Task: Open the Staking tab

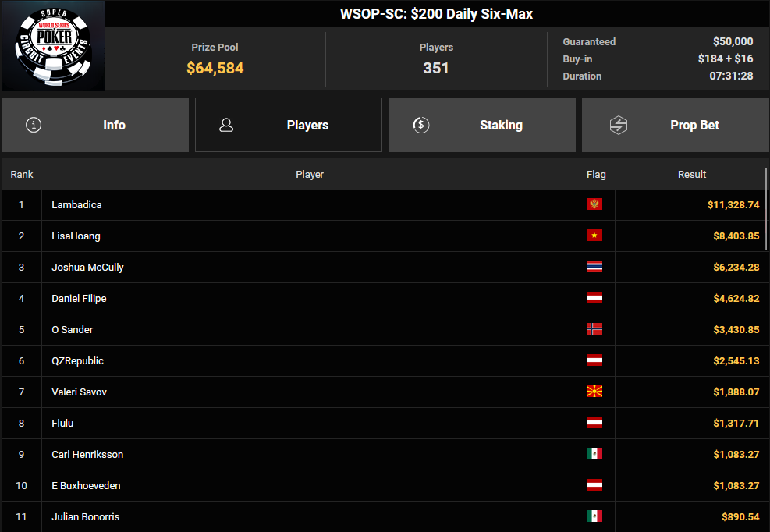Action: pos(482,125)
